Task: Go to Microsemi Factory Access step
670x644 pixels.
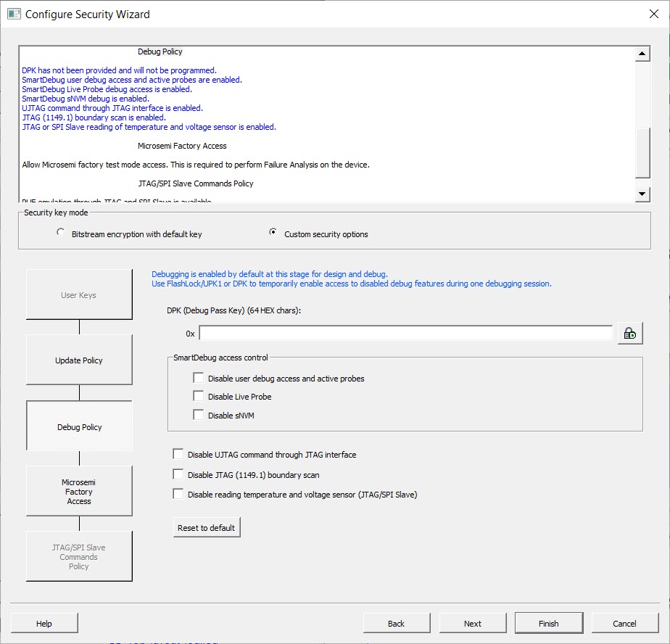Action: coord(79,492)
